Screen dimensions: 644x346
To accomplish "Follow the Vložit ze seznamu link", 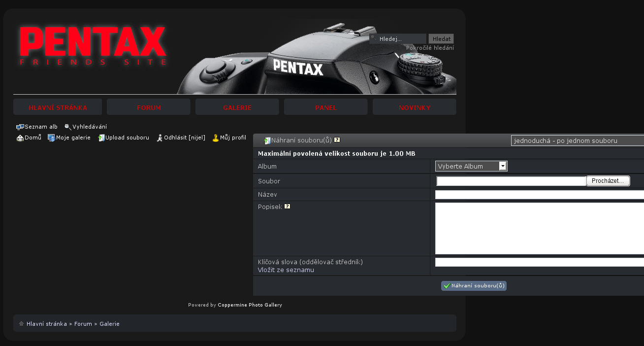I will point(286,270).
